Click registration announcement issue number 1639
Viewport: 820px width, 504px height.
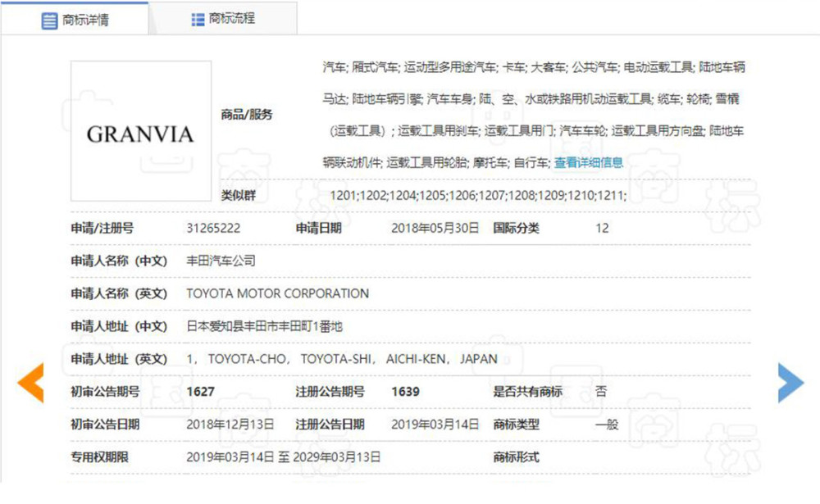click(x=405, y=392)
